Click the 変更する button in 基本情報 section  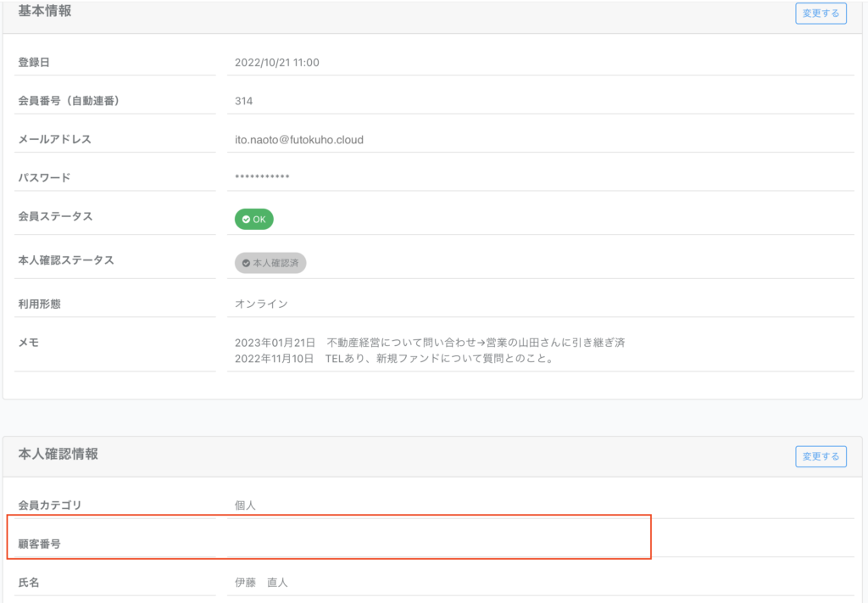click(820, 14)
